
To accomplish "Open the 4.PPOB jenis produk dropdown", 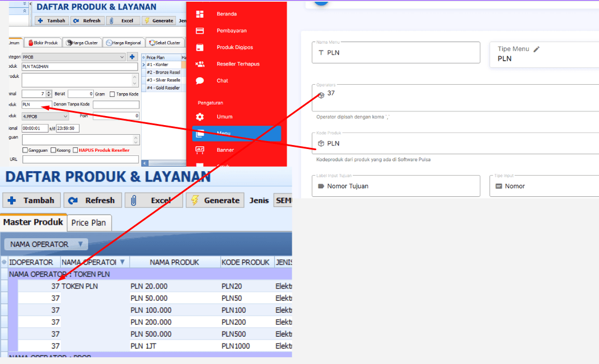I will coord(65,116).
